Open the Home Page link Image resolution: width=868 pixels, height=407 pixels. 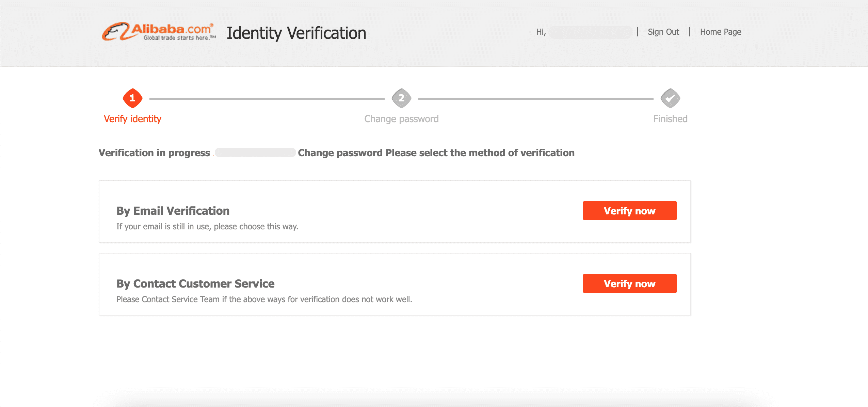(720, 32)
